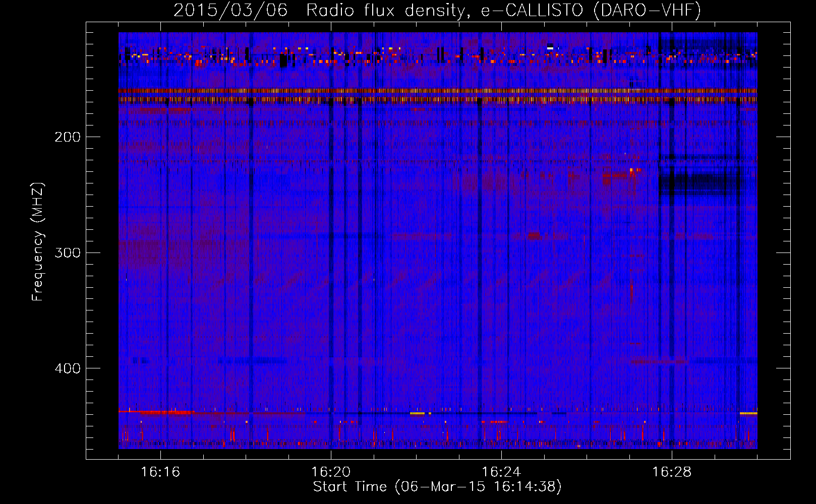This screenshot has width=816, height=504.
Task: Click the 16:16 time tick label
Action: (x=160, y=472)
